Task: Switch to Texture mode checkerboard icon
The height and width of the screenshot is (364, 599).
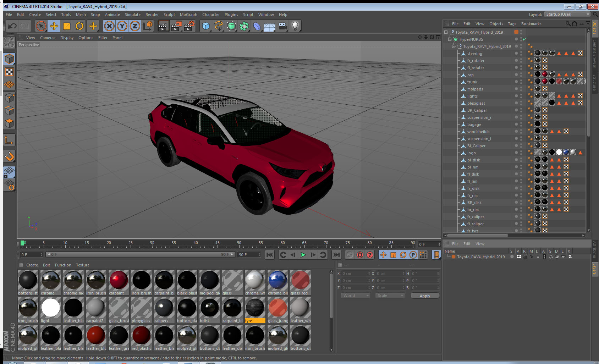Action: pyautogui.click(x=9, y=72)
